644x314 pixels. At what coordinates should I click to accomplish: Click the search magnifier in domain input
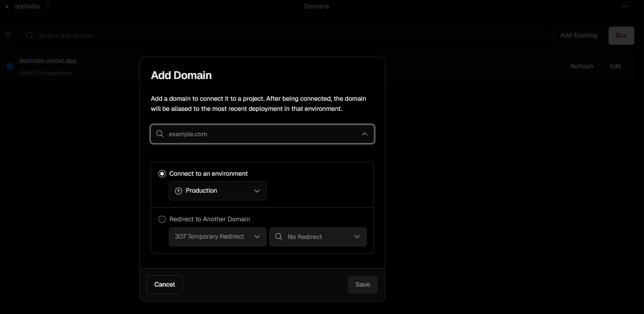[160, 134]
